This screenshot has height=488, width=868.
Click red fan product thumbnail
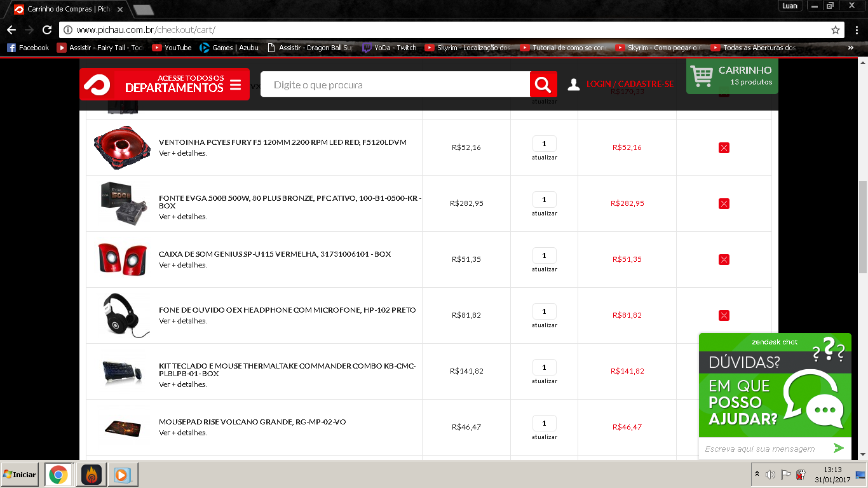(x=122, y=147)
